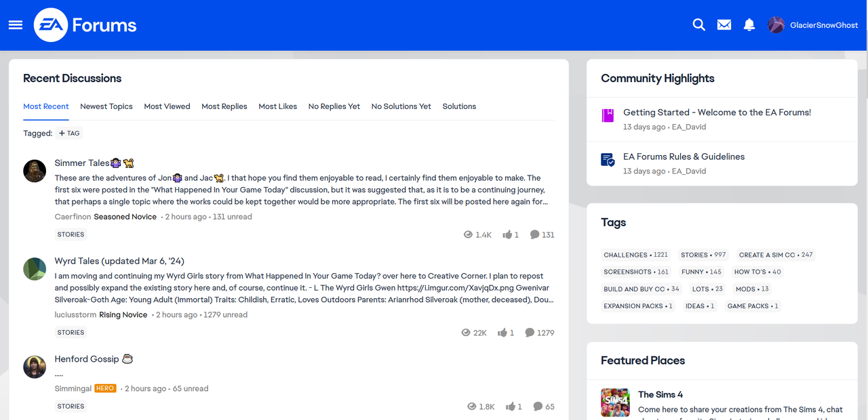Filter by the IDEAS tag
This screenshot has width=868, height=420.
click(700, 306)
